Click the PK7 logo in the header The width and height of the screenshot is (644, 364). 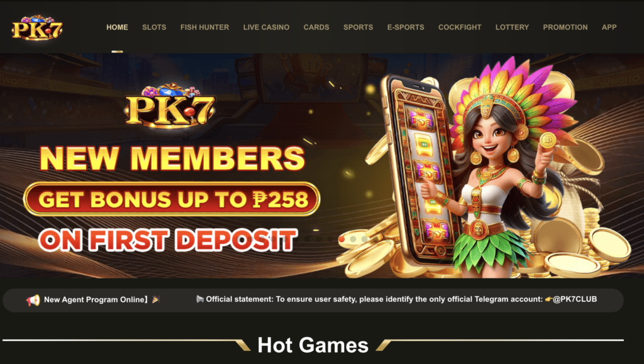click(x=37, y=28)
